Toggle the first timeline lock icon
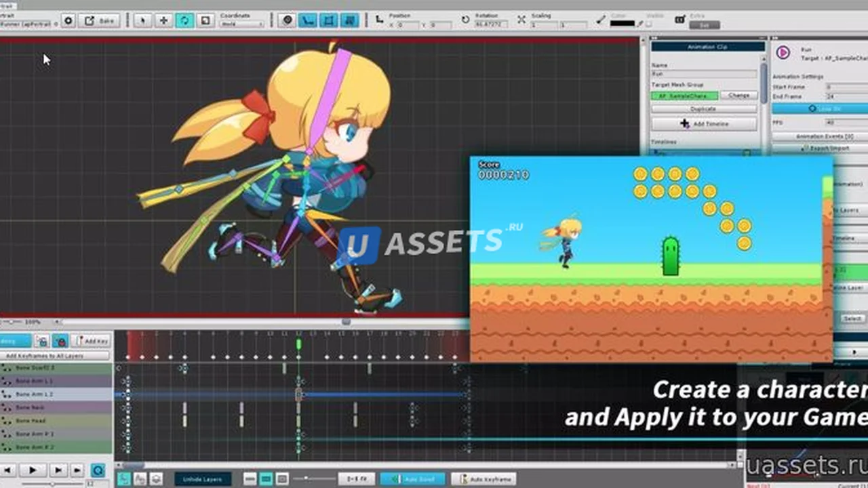Screen dimensions: 868x488 42,341
